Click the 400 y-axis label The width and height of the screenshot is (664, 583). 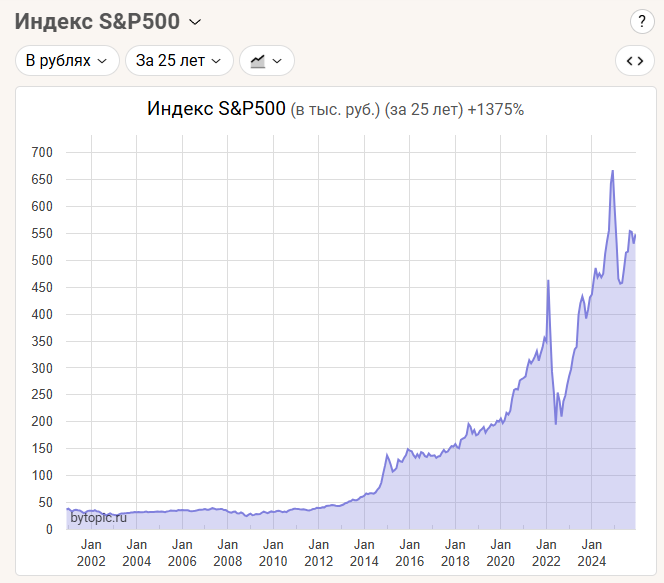coord(42,315)
